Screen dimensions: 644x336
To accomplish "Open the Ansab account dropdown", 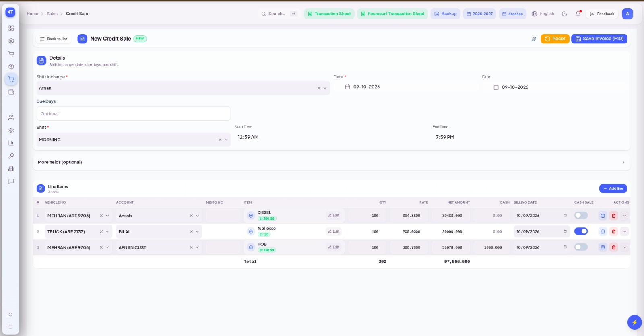I will coord(159,216).
